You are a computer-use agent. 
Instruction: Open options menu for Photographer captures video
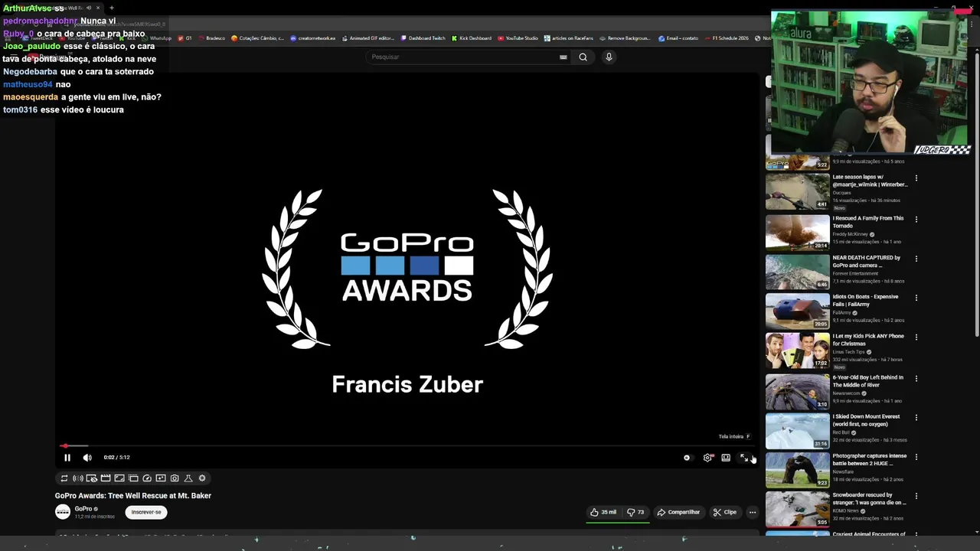(916, 457)
